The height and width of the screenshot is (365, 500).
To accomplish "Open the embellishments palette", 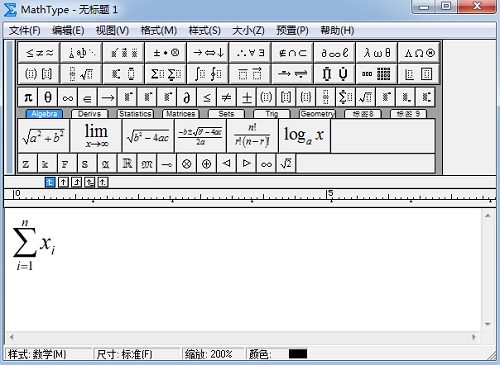I will pyautogui.click(x=124, y=53).
